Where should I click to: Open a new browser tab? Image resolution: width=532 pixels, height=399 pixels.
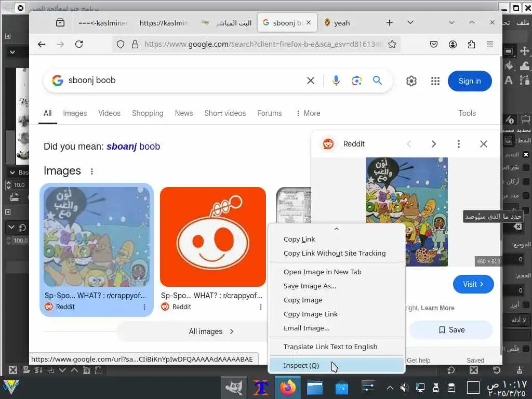[390, 23]
